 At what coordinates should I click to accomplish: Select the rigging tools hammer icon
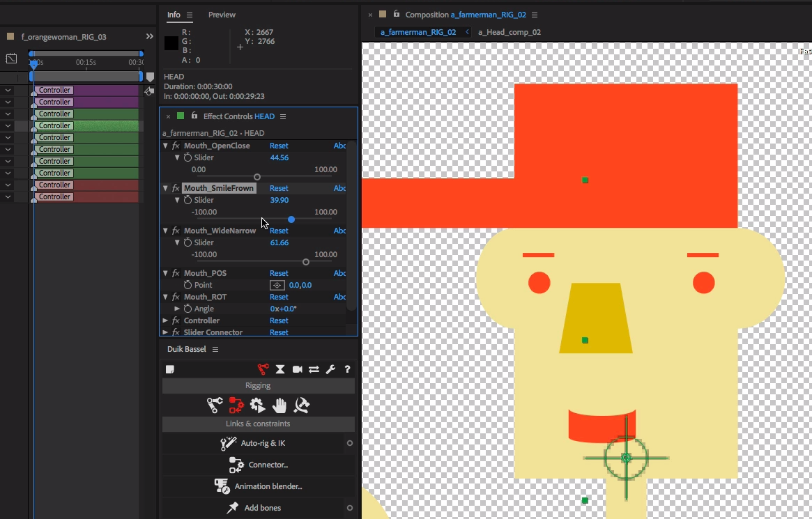(301, 405)
